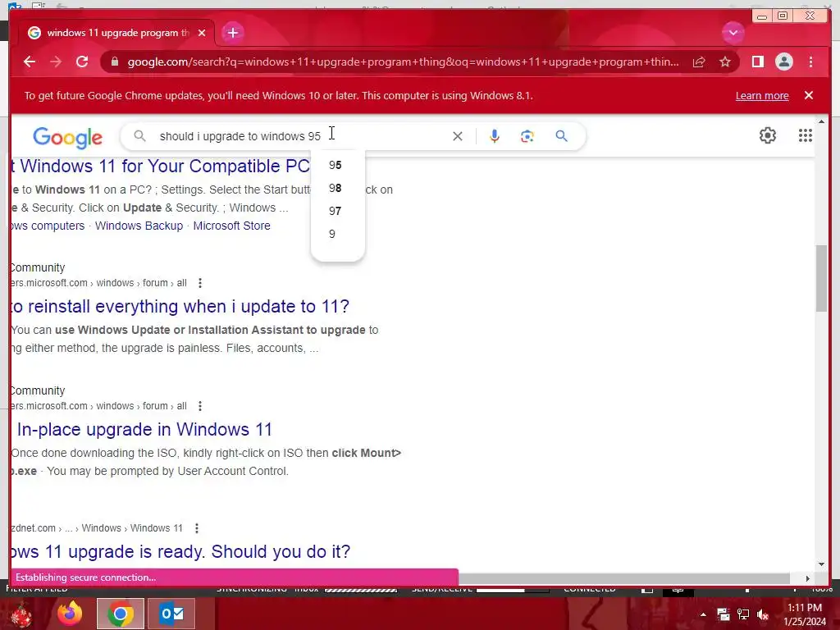This screenshot has height=630, width=840.
Task: Clear the search query with the X
Action: click(458, 136)
